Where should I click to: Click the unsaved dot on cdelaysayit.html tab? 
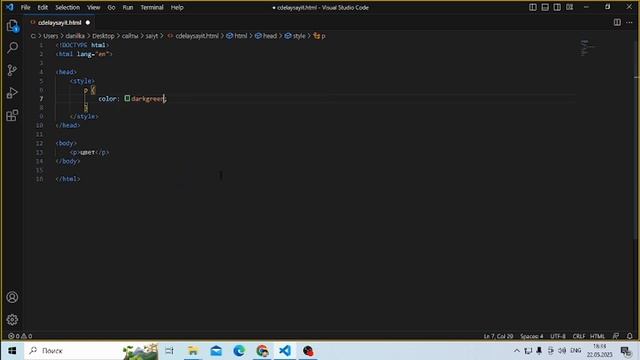tap(88, 22)
